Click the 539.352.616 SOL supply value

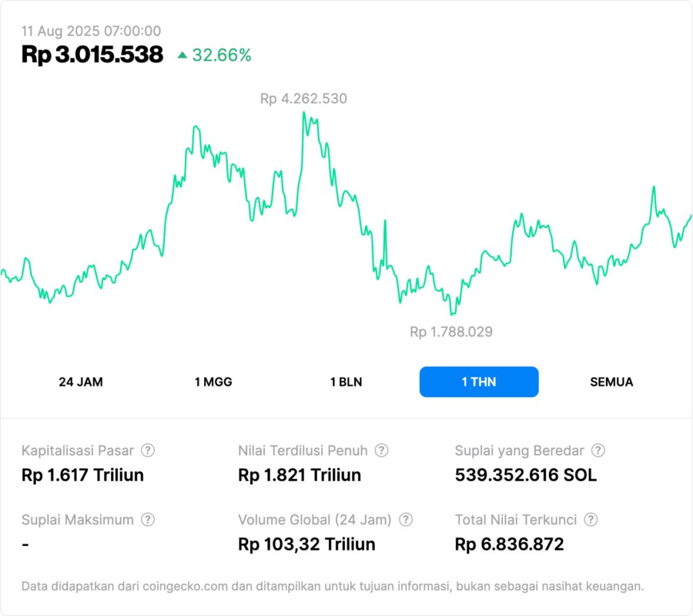[x=526, y=475]
